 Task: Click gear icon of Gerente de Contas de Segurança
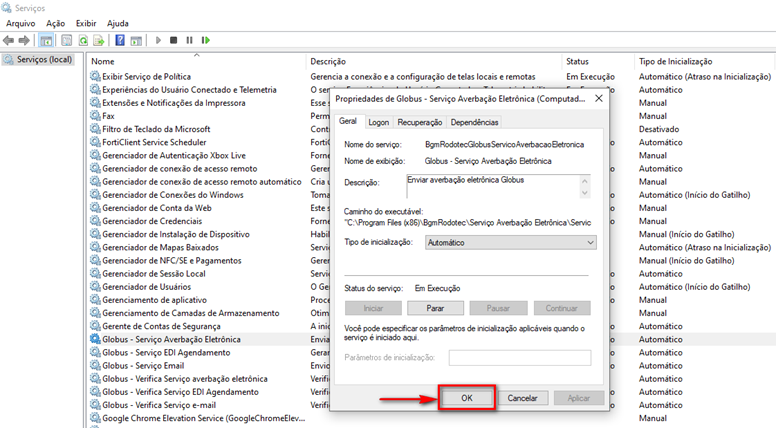tap(95, 326)
